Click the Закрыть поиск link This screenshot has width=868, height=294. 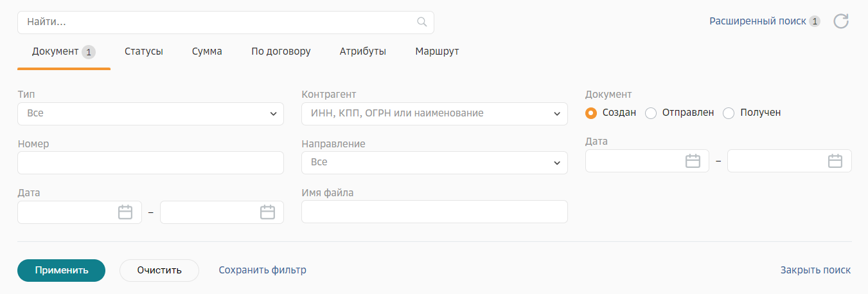(x=815, y=270)
